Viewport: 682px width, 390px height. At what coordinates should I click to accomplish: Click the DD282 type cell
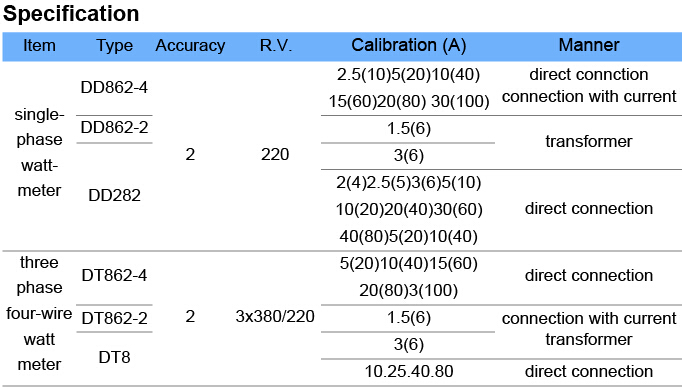coord(114,195)
